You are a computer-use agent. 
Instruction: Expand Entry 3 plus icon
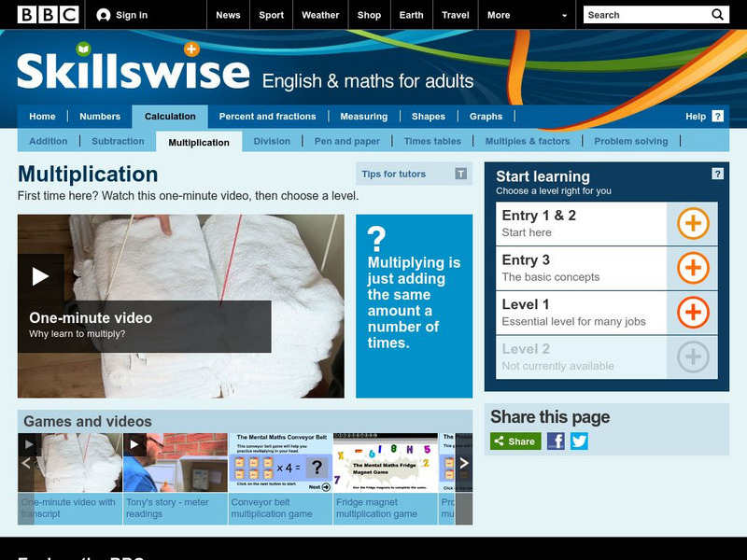(693, 268)
